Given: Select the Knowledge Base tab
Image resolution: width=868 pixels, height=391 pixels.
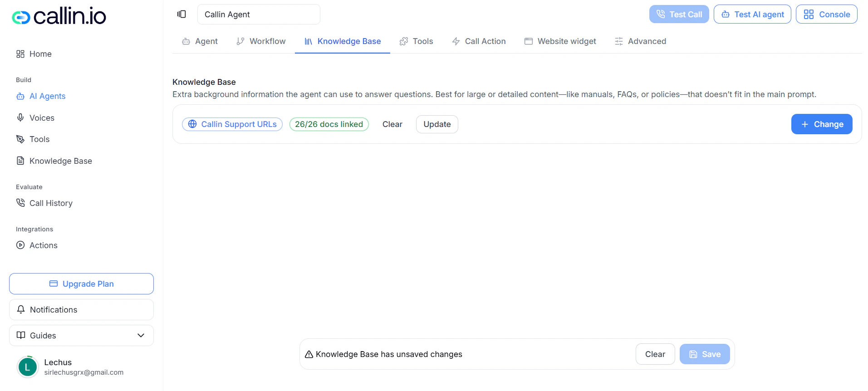Looking at the screenshot, I should (343, 41).
